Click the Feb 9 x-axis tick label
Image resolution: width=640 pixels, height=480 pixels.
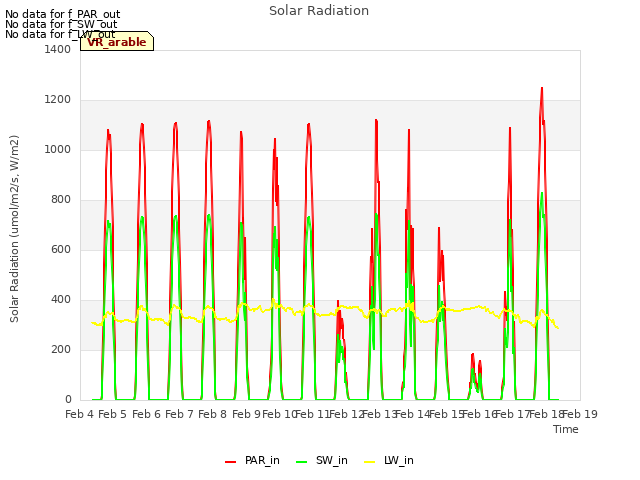pos(246,415)
